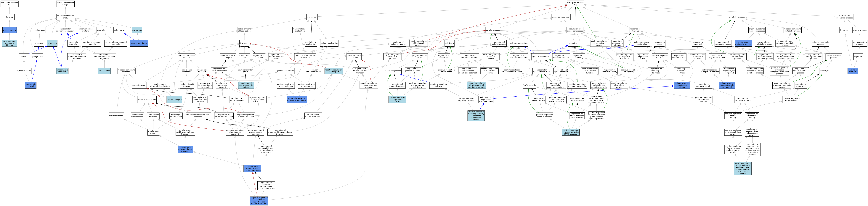868x206 pixels.
Task: Select the 'MAPK cascade' node
Action: pos(529,85)
